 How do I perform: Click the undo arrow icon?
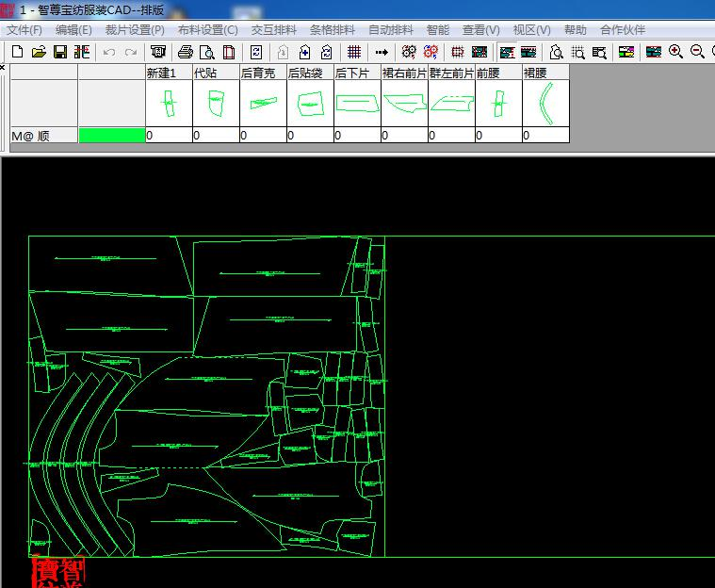pyautogui.click(x=109, y=52)
